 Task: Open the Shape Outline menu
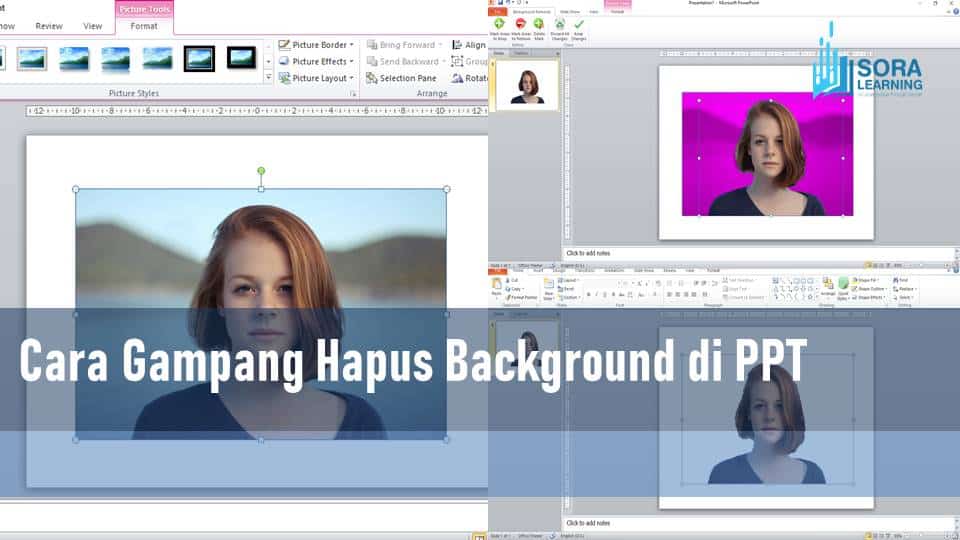coord(870,289)
